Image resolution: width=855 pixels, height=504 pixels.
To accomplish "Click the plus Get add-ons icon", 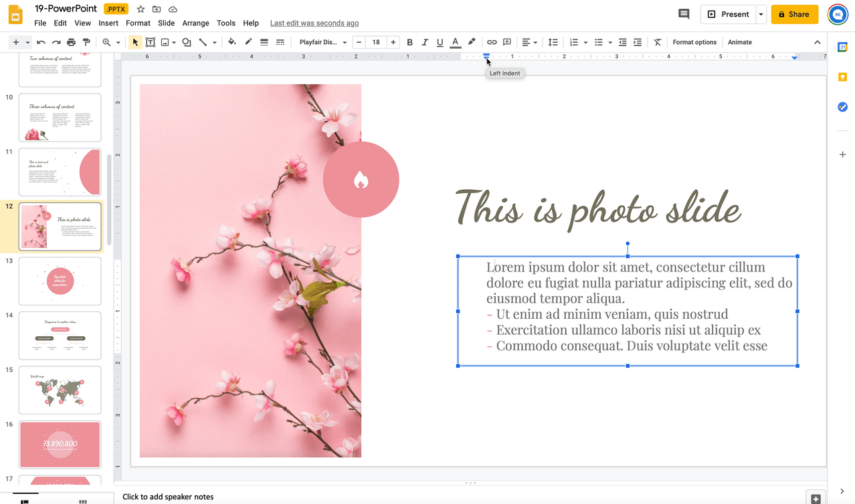I will click(x=842, y=154).
